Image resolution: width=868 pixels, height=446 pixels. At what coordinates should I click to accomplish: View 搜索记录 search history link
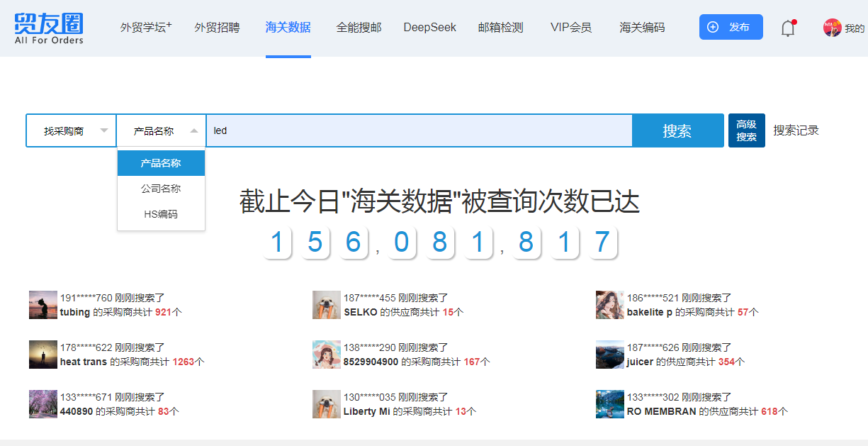(796, 130)
